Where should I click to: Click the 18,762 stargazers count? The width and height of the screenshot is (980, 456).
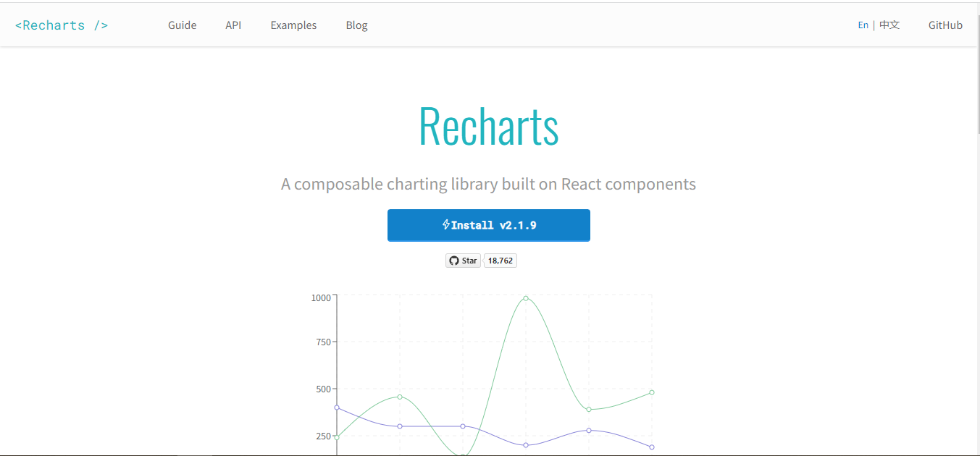coord(500,261)
